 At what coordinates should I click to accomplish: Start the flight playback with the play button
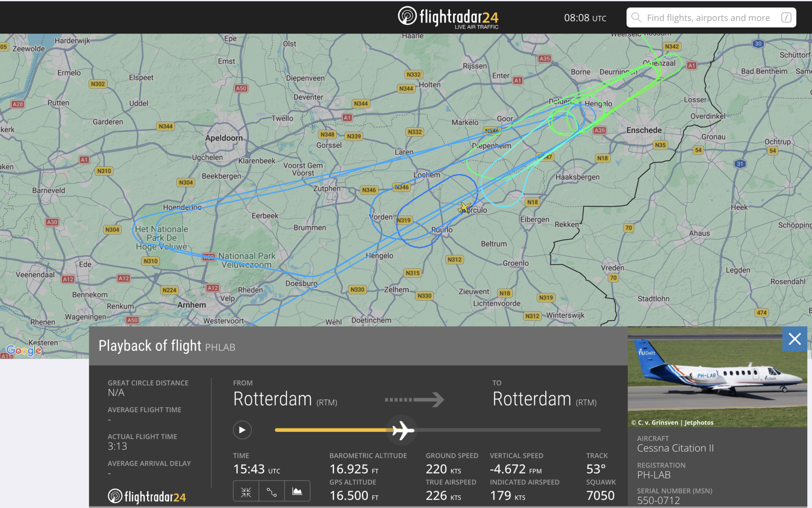click(x=242, y=430)
